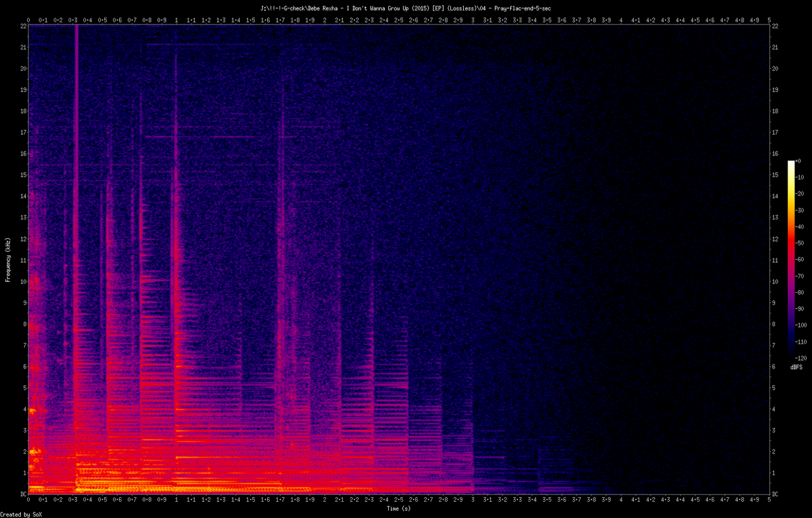
Task: Click the "-60" value on the dBFS scale
Action: coord(799,260)
